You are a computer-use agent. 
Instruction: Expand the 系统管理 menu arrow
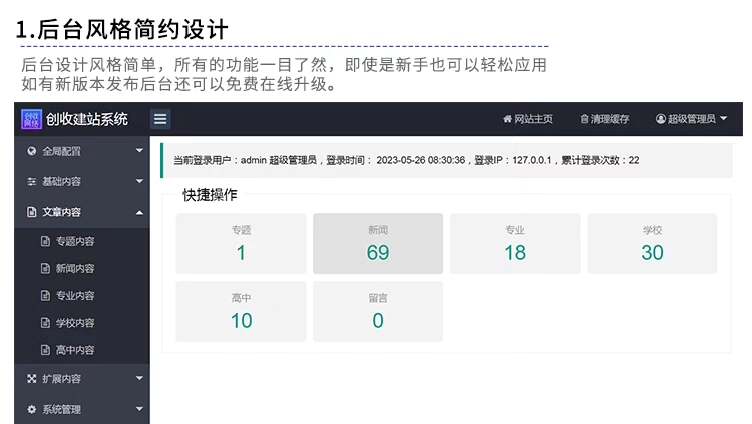click(x=139, y=409)
